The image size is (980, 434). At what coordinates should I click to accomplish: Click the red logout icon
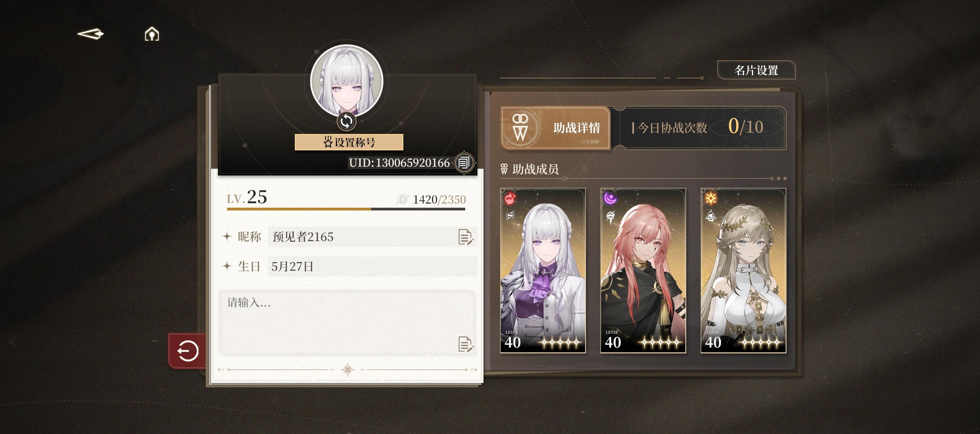tap(187, 351)
